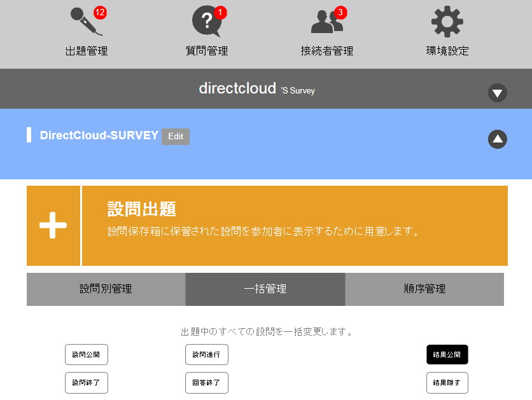Image resolution: width=532 pixels, height=400 pixels.
Task: Click the 設問終了 button
Action: (x=86, y=383)
